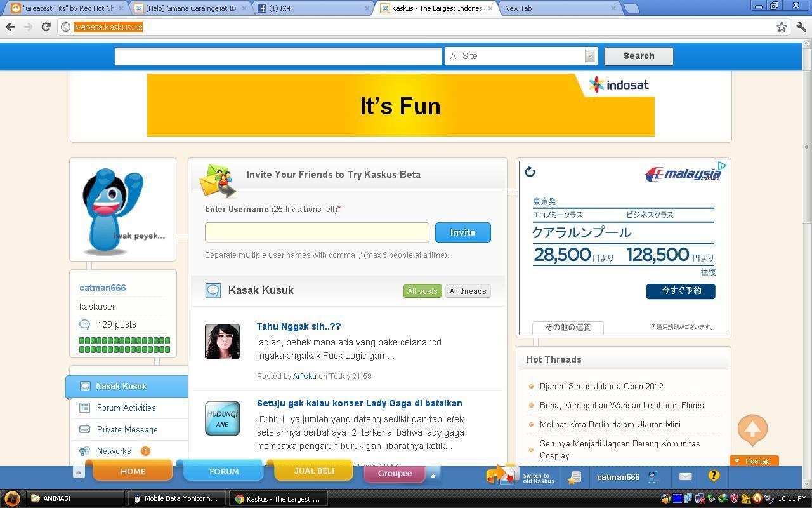The width and height of the screenshot is (812, 508).
Task: Reload the current page
Action: tap(46, 27)
